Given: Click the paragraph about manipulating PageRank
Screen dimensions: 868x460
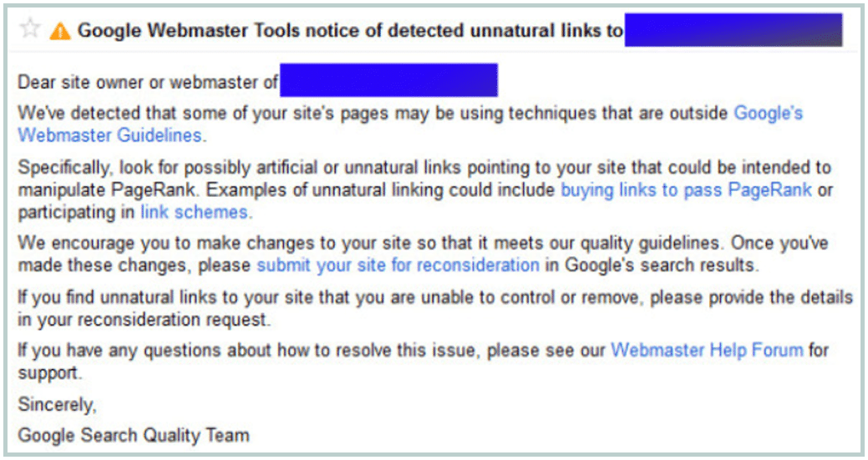Looking at the screenshot, I should [x=425, y=190].
